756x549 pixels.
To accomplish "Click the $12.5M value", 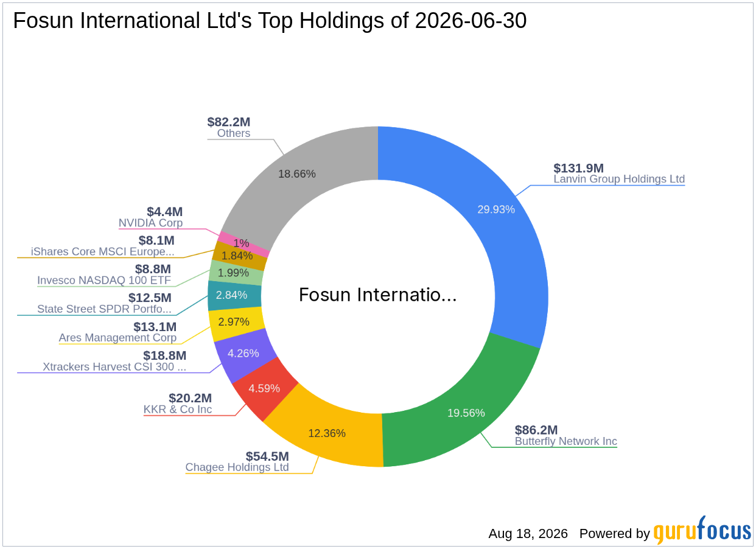I will click(150, 298).
